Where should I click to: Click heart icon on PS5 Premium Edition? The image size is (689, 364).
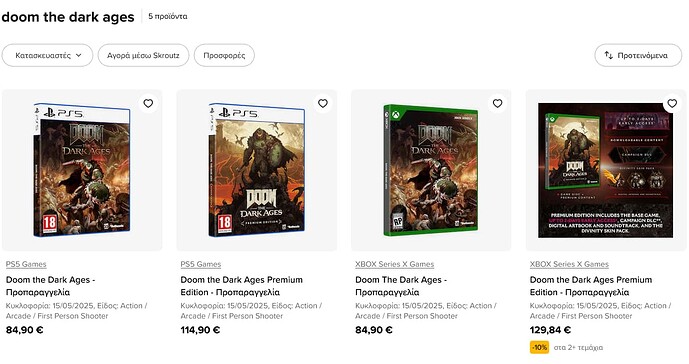coord(323,103)
